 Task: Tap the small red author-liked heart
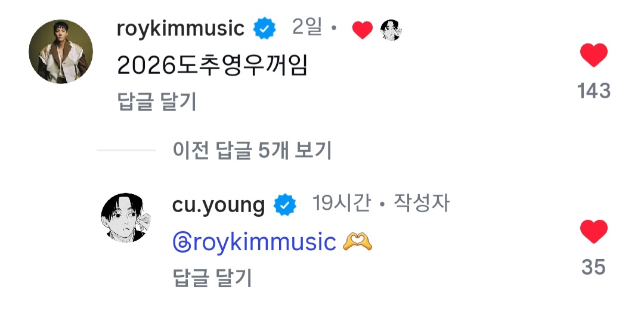pos(363,30)
